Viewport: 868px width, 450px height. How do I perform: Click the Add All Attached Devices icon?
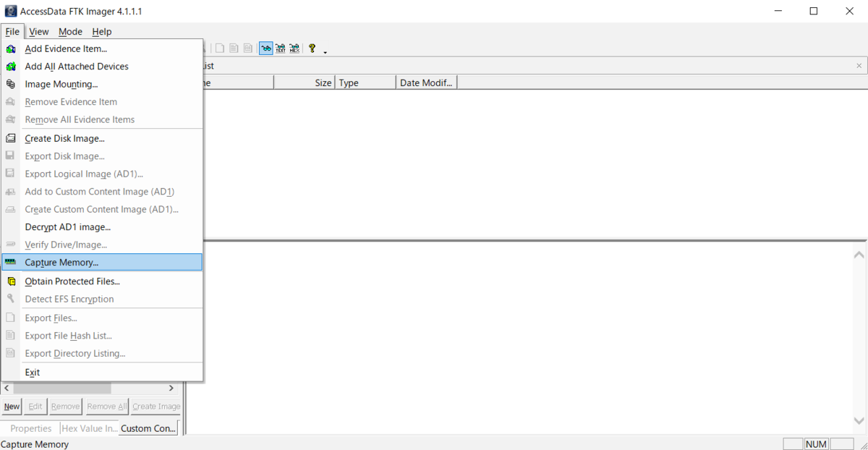point(11,67)
